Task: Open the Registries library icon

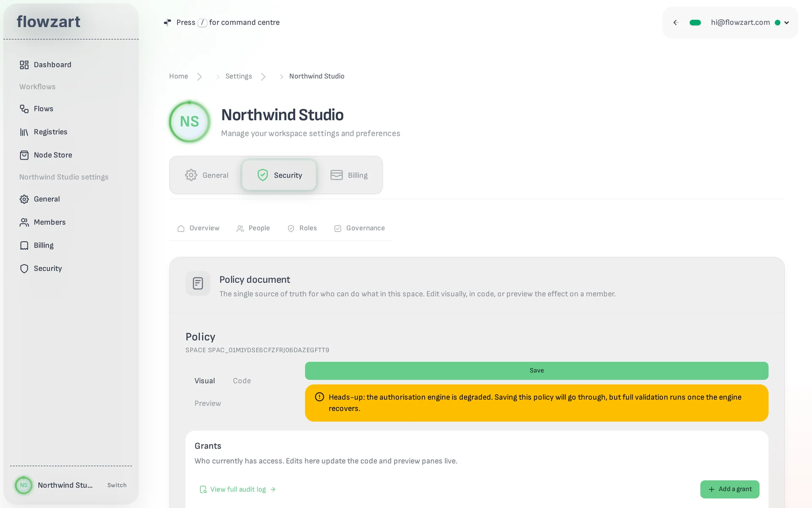Action: pyautogui.click(x=24, y=132)
